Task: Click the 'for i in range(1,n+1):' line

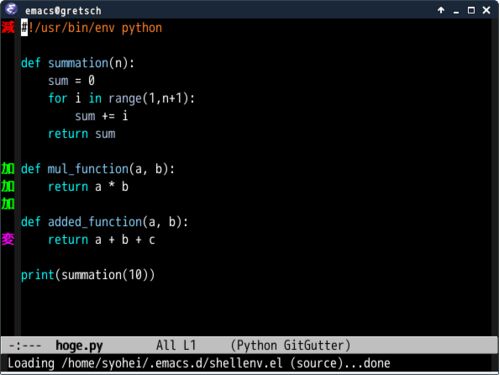Action: [121, 98]
